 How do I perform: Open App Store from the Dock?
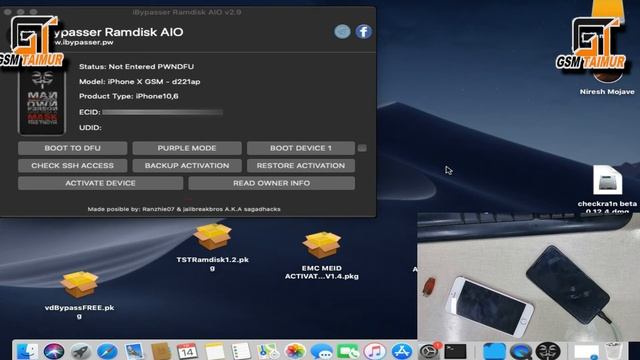(402, 351)
